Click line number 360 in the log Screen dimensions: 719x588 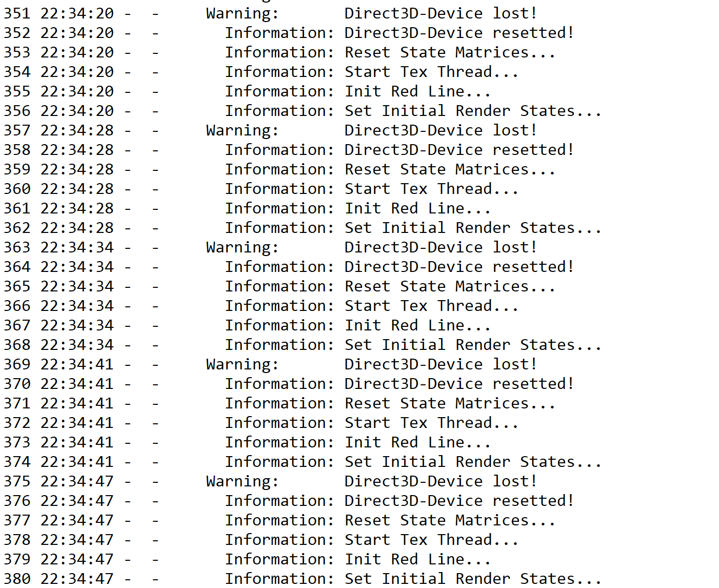17,189
